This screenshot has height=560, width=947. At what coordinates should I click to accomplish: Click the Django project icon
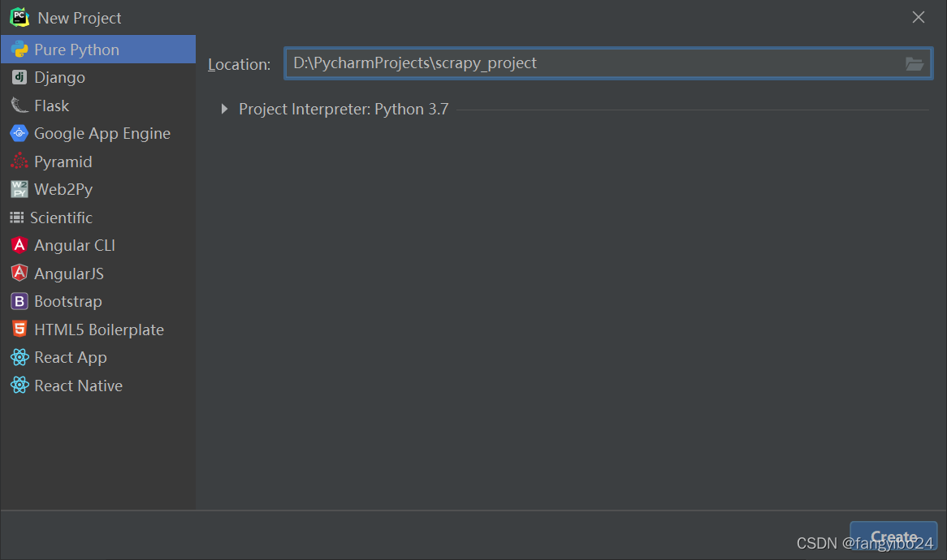tap(19, 78)
